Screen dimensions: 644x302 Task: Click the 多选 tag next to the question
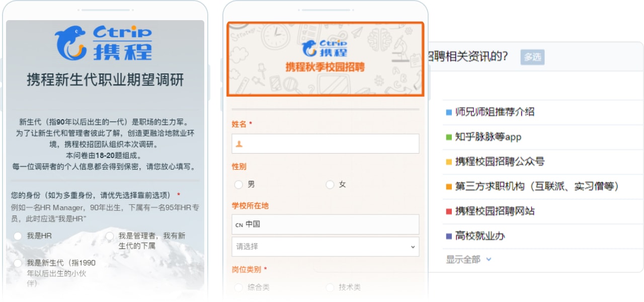click(x=532, y=57)
